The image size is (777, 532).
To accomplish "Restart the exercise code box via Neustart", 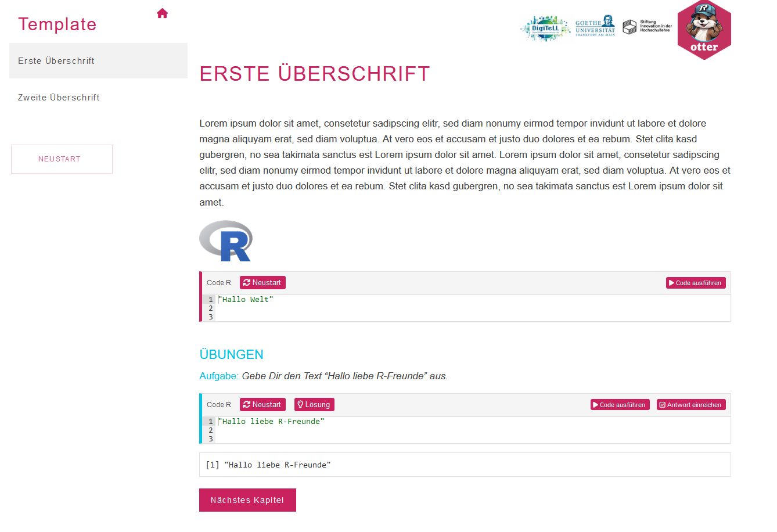I will [x=262, y=405].
